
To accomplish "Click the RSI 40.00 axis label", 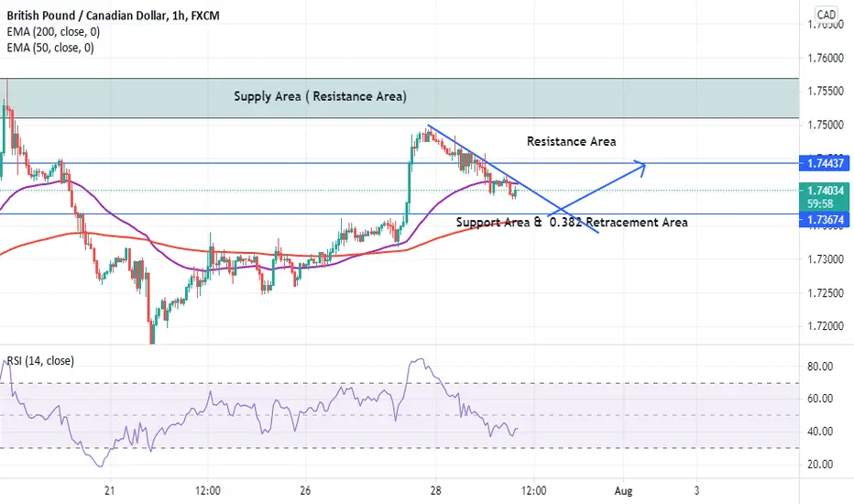I will pos(820,432).
